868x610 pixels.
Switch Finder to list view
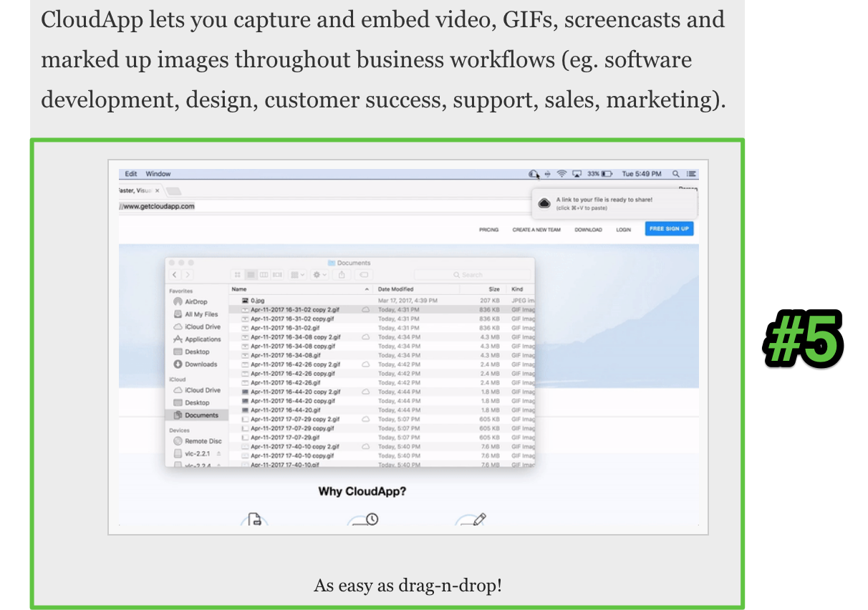point(251,274)
